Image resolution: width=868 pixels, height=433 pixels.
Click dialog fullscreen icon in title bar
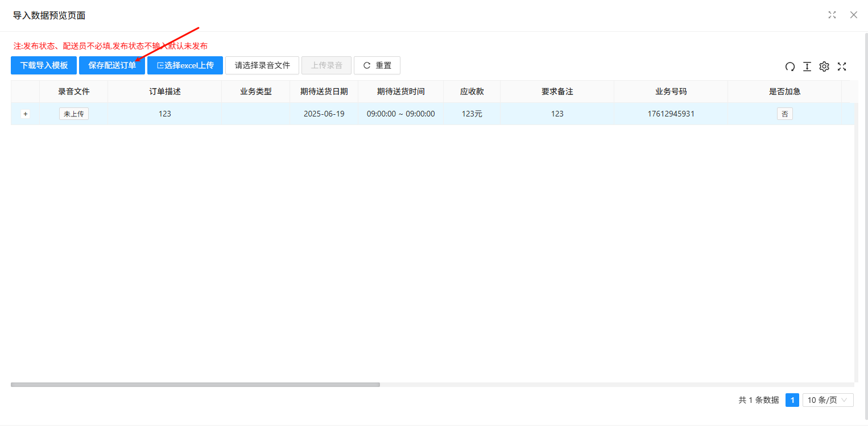click(x=832, y=15)
